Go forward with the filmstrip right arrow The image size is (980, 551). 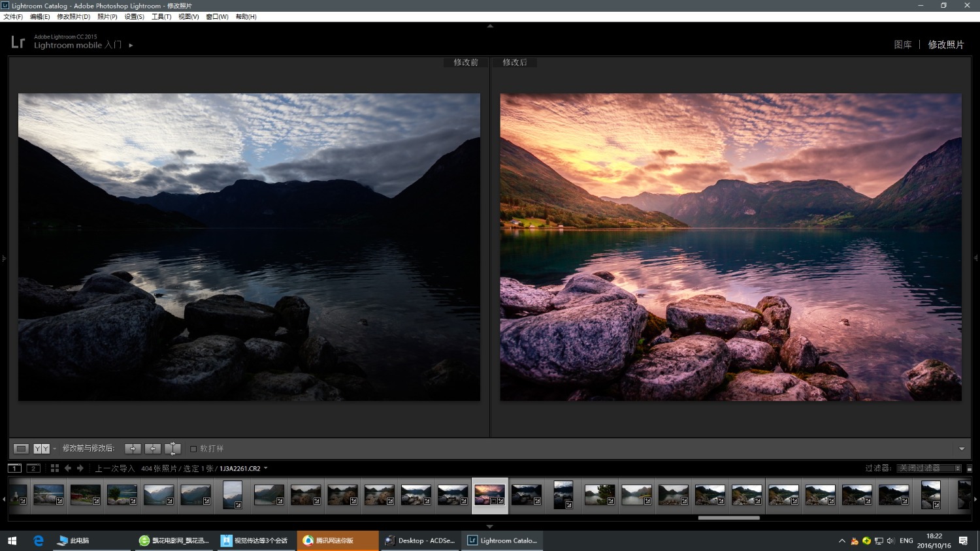pos(80,468)
